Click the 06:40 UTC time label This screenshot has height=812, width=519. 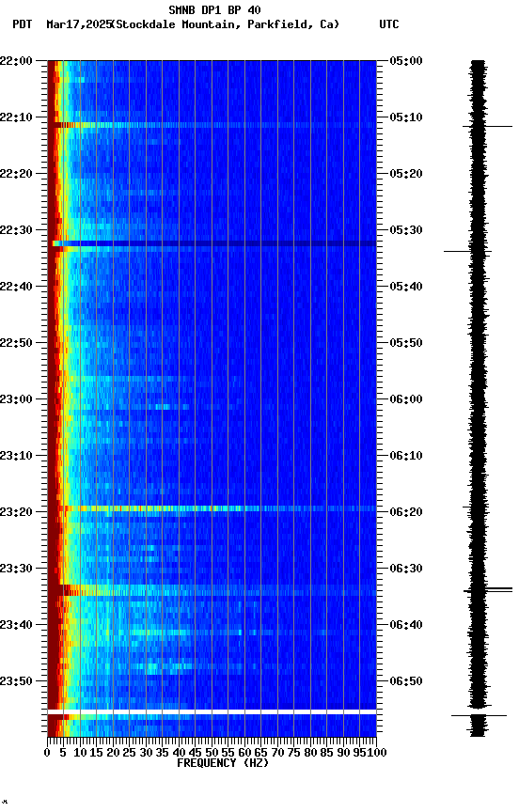[x=405, y=625]
